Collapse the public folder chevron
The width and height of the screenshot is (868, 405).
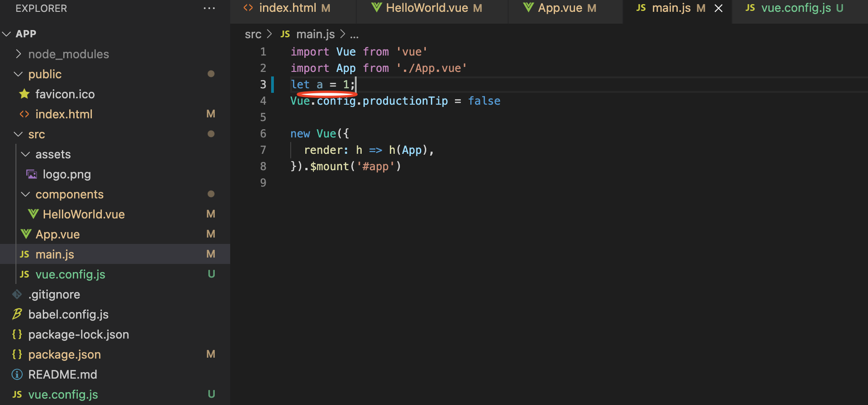18,74
